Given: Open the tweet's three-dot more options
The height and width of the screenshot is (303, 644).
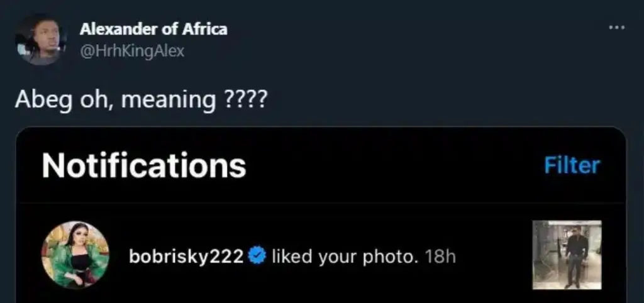Looking at the screenshot, I should [618, 28].
